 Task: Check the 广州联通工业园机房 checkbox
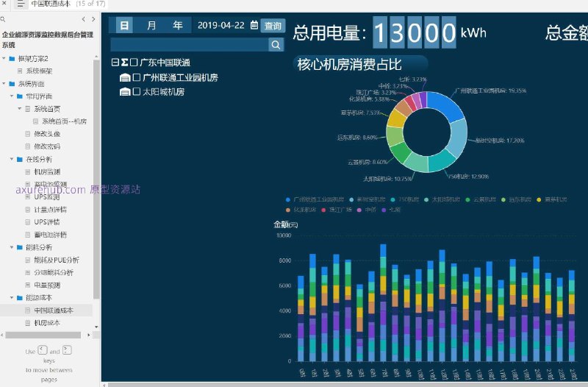click(137, 78)
